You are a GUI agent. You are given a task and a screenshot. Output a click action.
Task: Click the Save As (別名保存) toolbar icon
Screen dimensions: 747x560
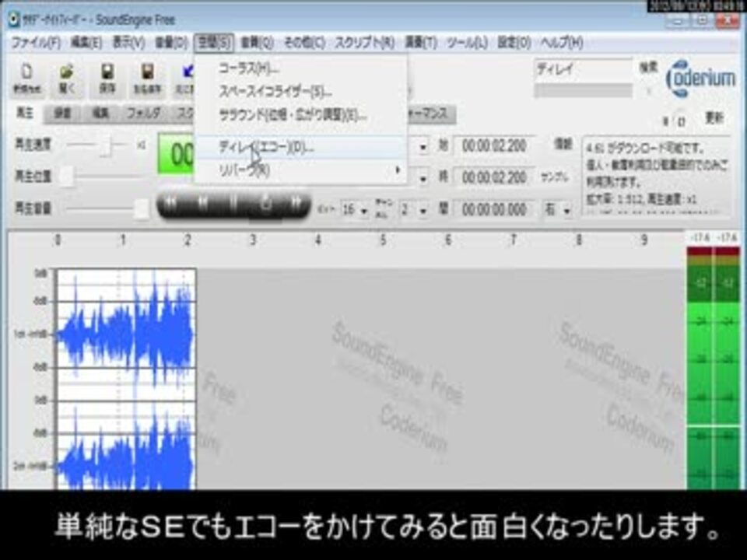coord(147,78)
